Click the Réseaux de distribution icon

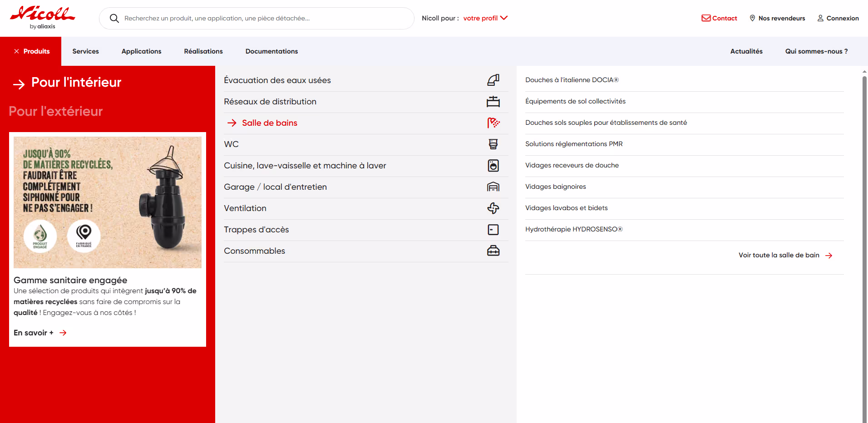coord(493,102)
